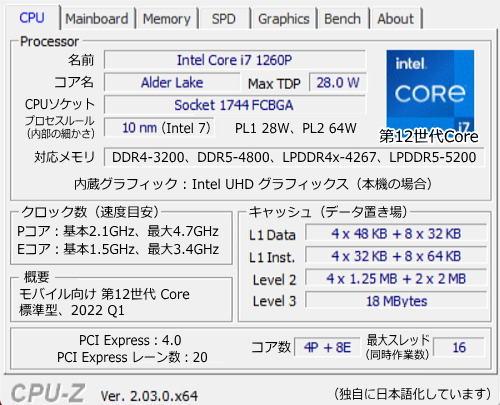
Task: Click the Pコア clock speed line
Action: pyautogui.click(x=118, y=231)
